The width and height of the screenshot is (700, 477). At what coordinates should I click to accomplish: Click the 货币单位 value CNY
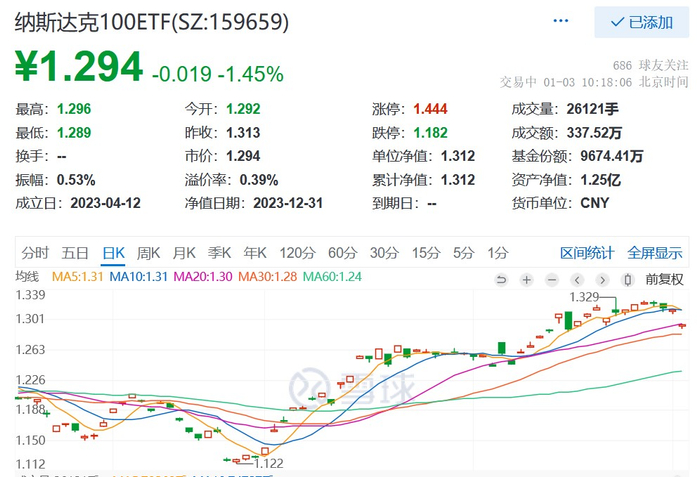coord(595,203)
